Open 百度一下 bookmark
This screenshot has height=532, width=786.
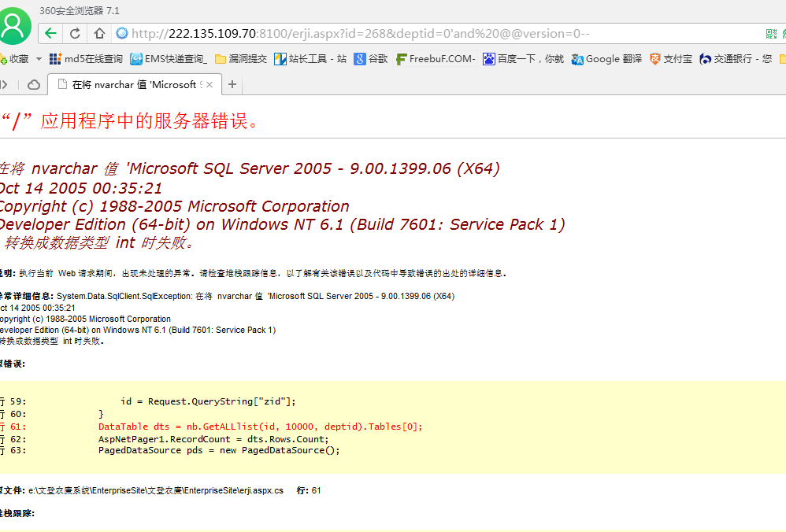pyautogui.click(x=523, y=59)
